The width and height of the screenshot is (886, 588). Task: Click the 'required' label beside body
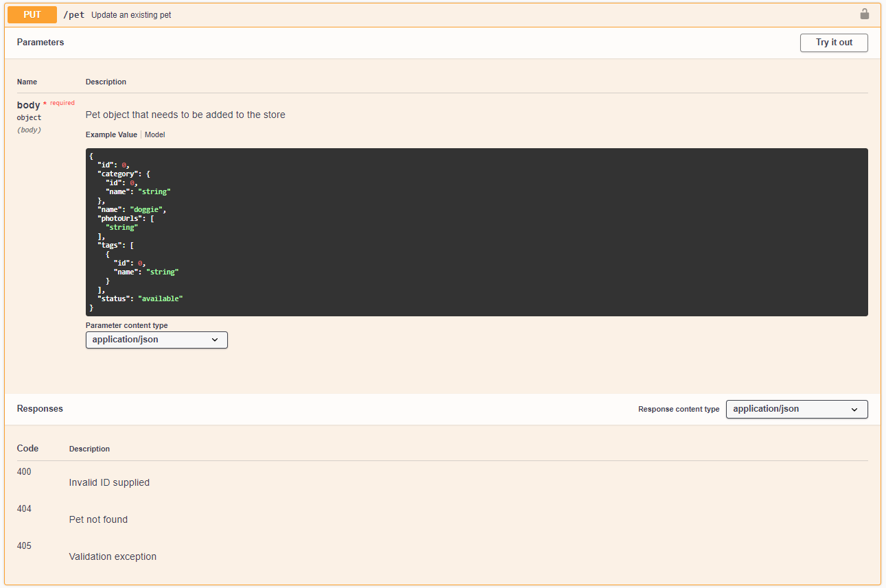pos(62,103)
